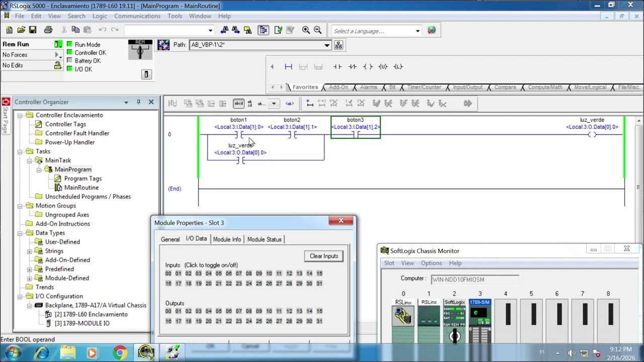Toggle input bit 07 in Inputs row
The height and width of the screenshot is (362, 644).
click(x=238, y=274)
